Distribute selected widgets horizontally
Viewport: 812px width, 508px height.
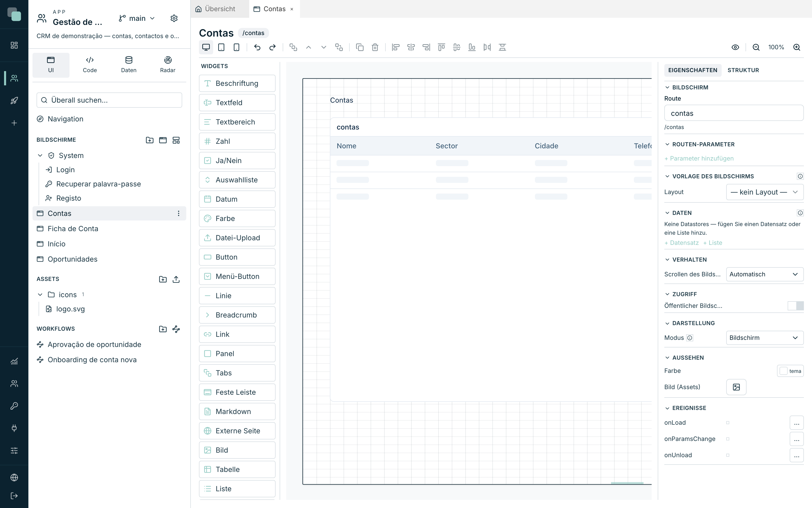[487, 47]
